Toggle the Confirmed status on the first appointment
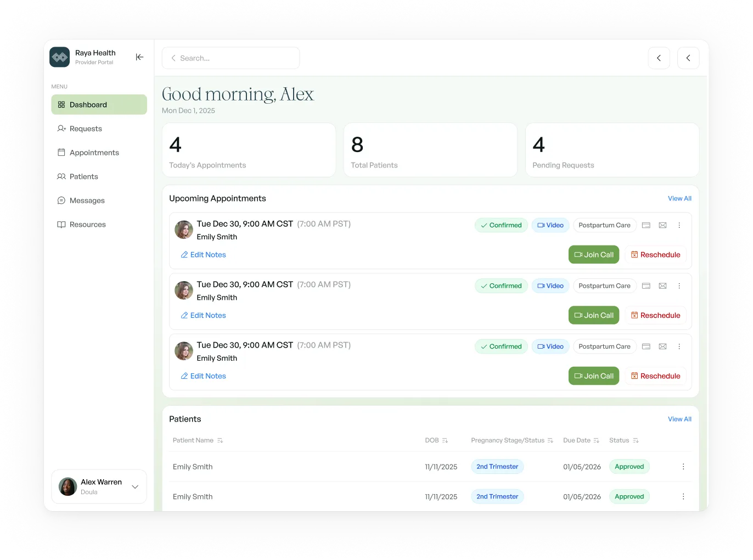Screen dimensions: 753x560 tap(501, 225)
